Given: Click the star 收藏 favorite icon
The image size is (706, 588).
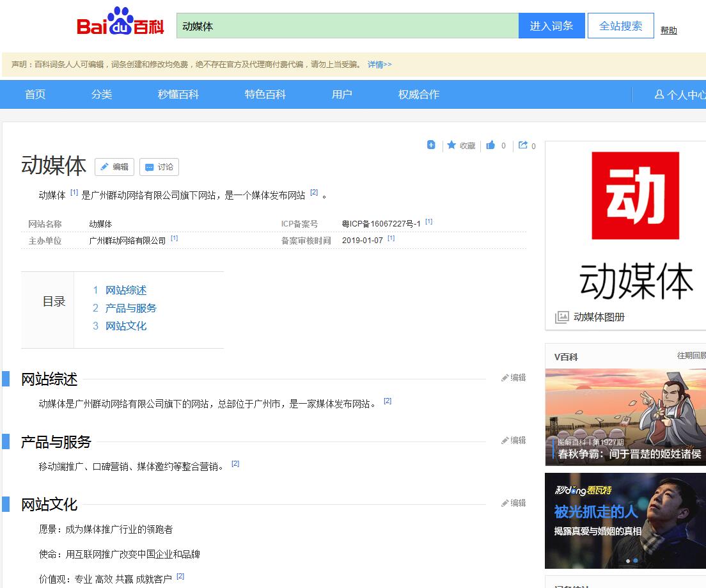Looking at the screenshot, I should 451,145.
